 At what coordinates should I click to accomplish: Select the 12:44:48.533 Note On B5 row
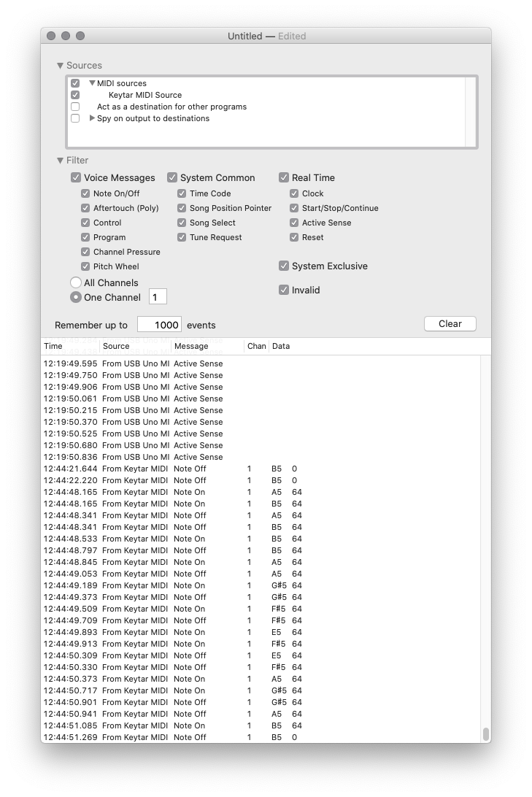[261, 539]
